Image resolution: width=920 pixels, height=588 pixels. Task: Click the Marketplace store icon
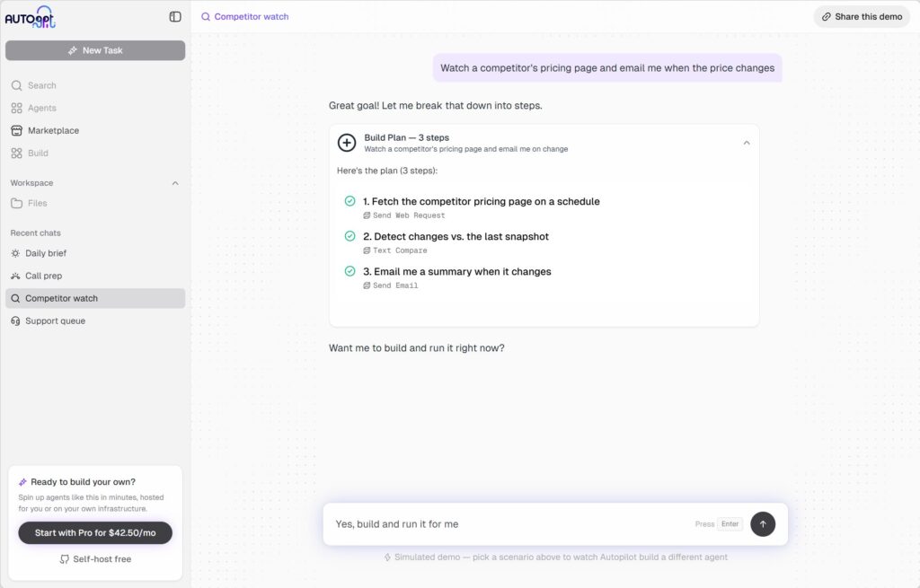click(16, 131)
